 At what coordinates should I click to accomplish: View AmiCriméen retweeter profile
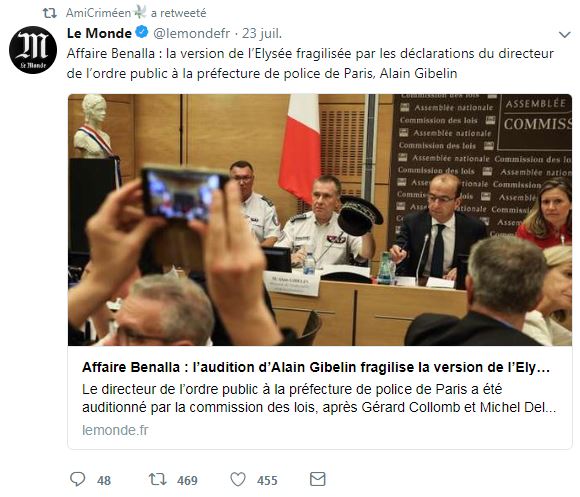pyautogui.click(x=98, y=13)
